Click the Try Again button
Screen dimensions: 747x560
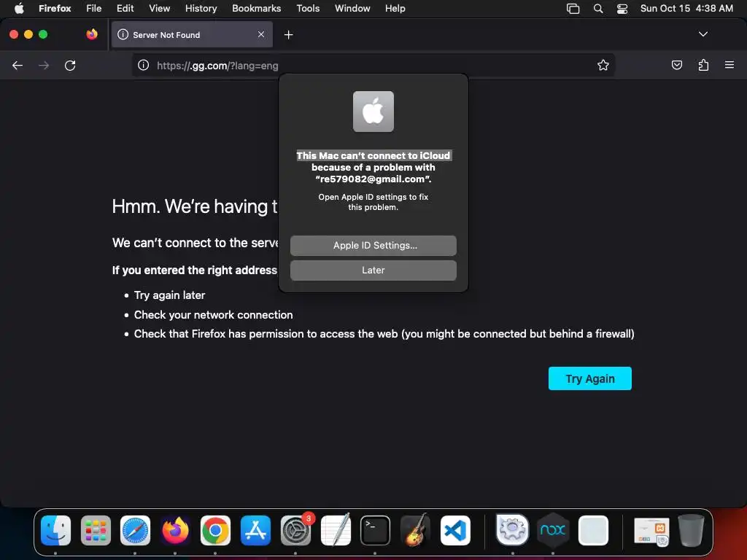589,378
